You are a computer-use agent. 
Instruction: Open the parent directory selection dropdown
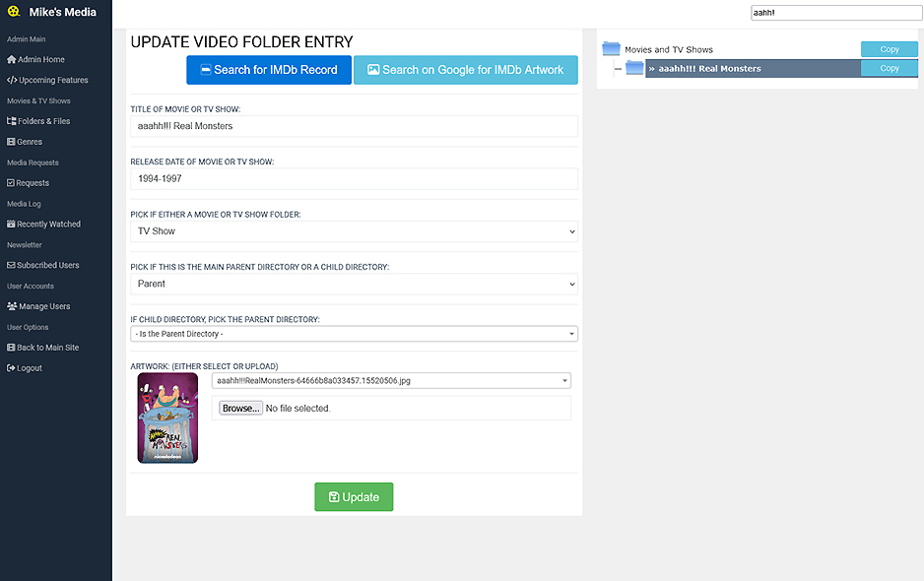click(x=354, y=335)
